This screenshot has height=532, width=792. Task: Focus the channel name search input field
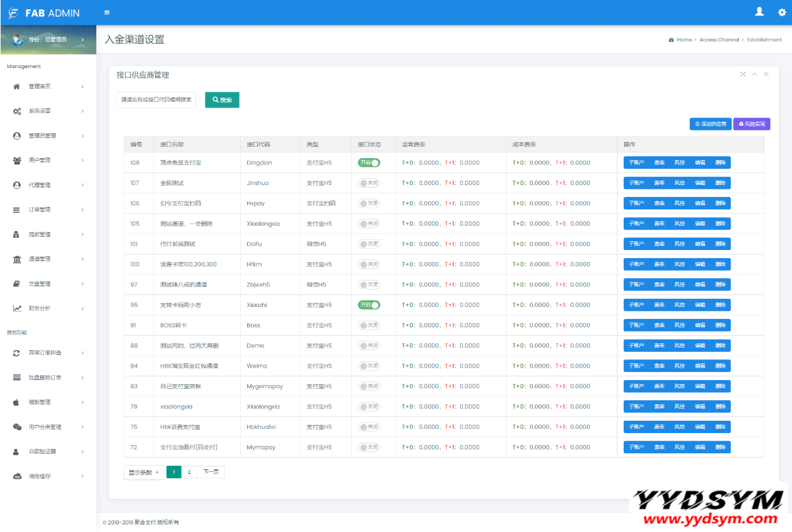156,100
